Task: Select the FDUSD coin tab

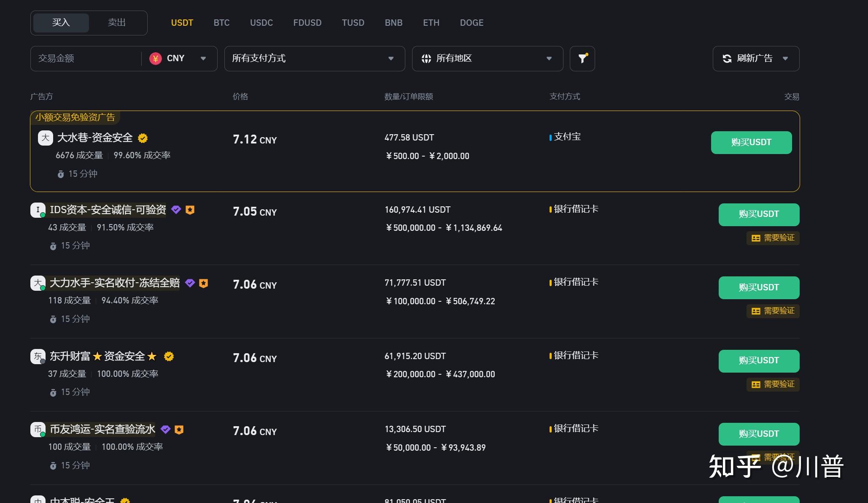Action: pos(307,23)
